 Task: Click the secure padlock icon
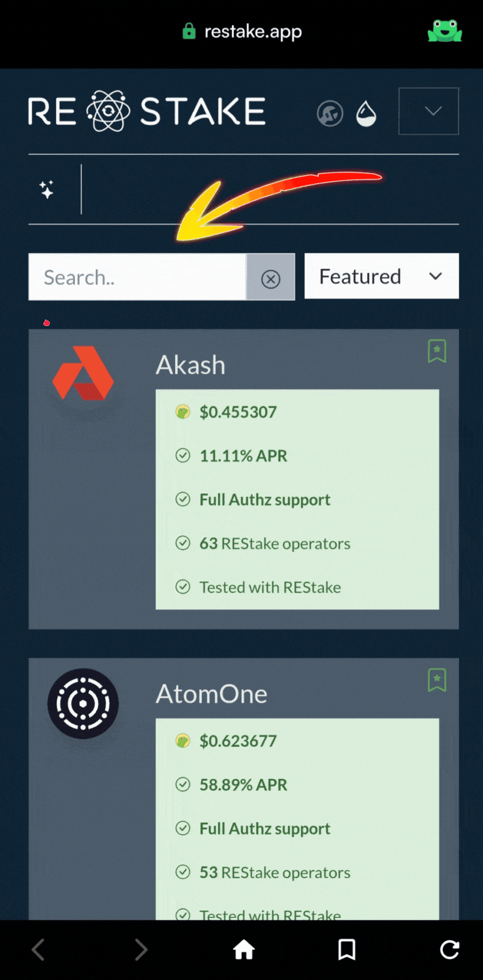tap(189, 31)
